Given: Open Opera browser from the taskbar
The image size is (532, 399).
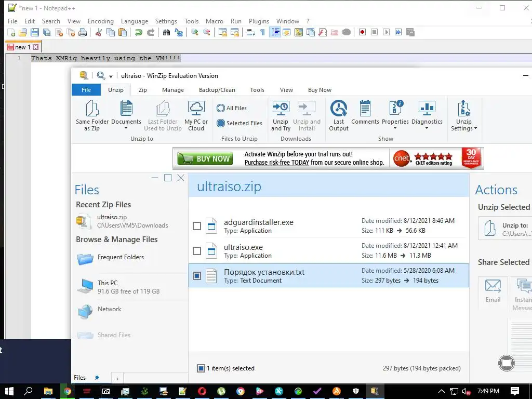Looking at the screenshot, I should pyautogui.click(x=202, y=391).
